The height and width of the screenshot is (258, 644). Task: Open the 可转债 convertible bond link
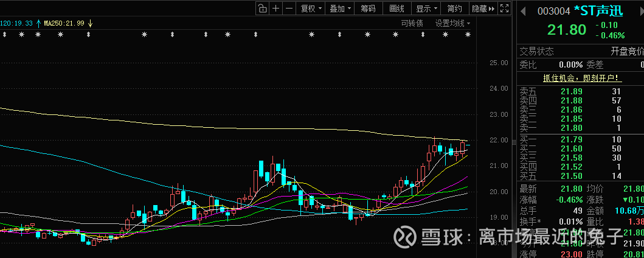[412, 23]
